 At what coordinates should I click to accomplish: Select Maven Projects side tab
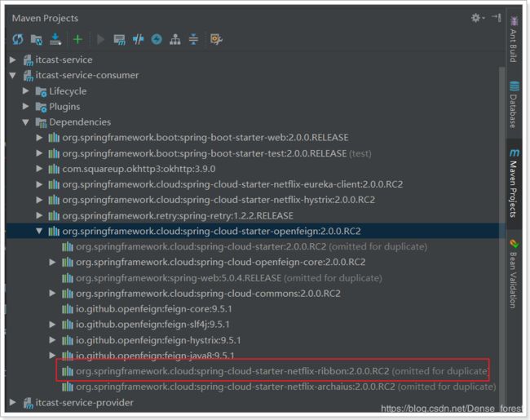click(x=514, y=183)
